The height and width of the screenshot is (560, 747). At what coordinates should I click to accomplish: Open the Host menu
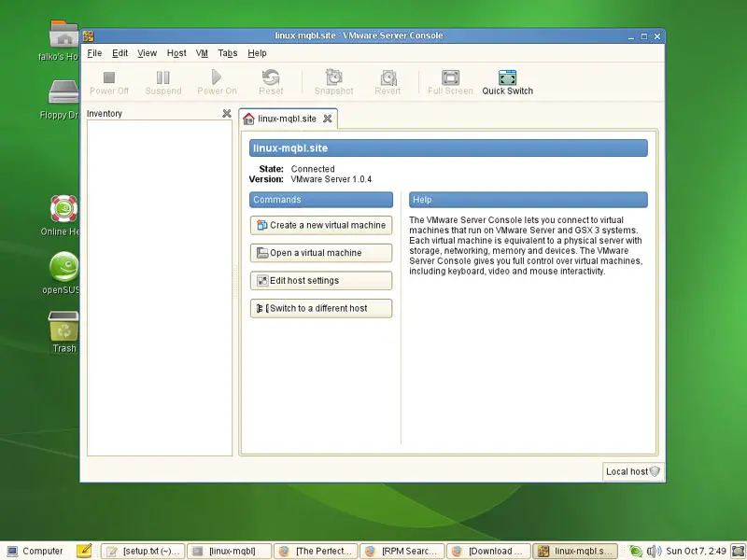(176, 53)
